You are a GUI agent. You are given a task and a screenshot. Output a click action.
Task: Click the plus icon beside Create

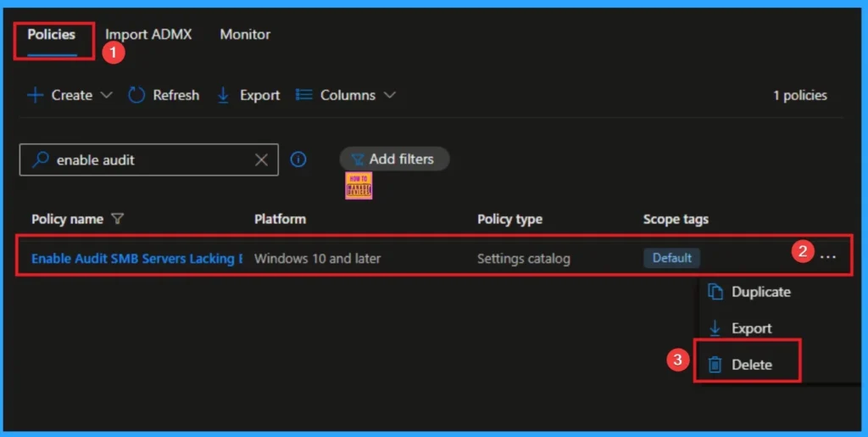click(35, 95)
